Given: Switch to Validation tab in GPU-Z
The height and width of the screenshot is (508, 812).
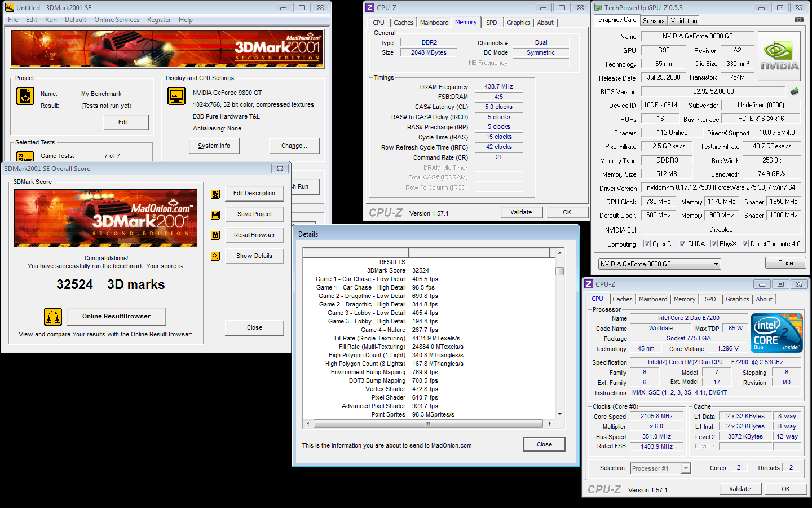Looking at the screenshot, I should (x=684, y=21).
